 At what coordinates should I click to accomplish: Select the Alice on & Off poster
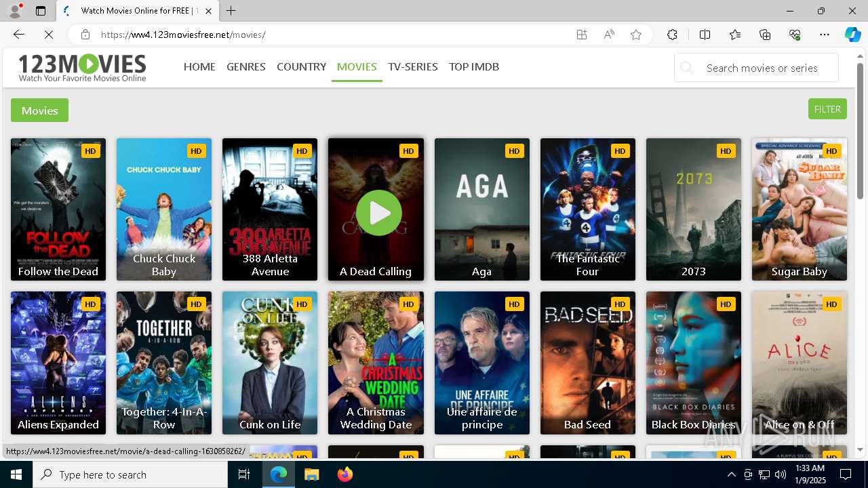[x=800, y=363]
